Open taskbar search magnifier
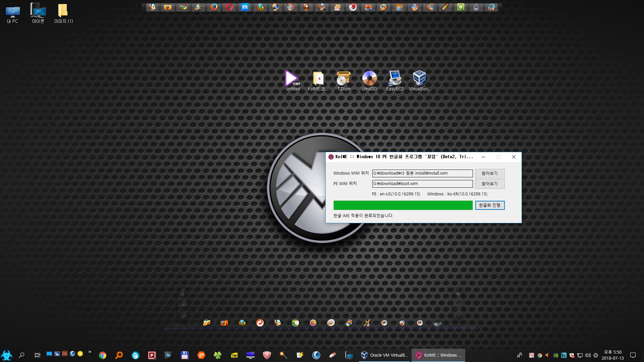644x362 pixels. tap(22, 355)
